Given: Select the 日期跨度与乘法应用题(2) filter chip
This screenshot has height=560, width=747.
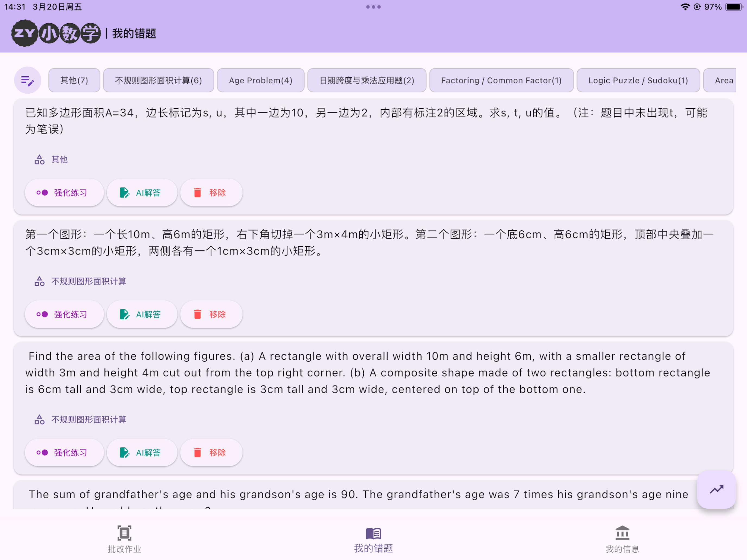Looking at the screenshot, I should tap(367, 80).
